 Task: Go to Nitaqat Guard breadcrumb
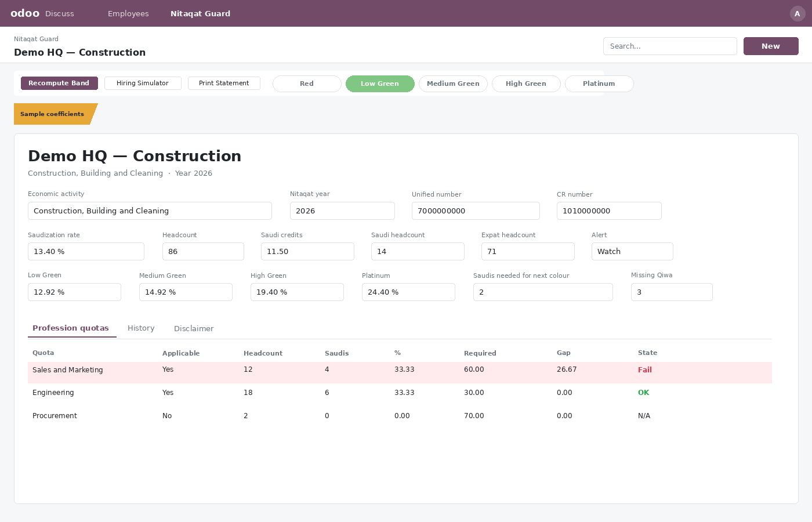click(x=36, y=39)
